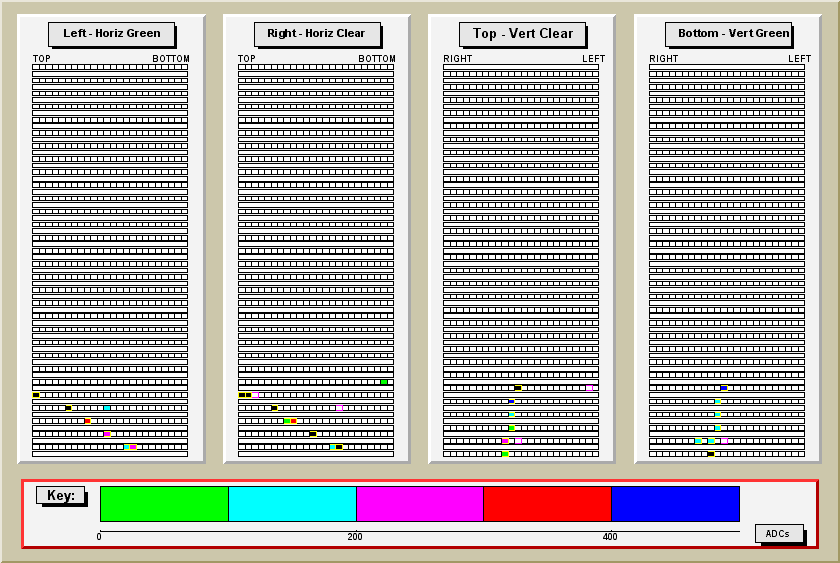Click the black cell in Bottom - Vert Green panel
The height and width of the screenshot is (563, 840).
tap(711, 454)
